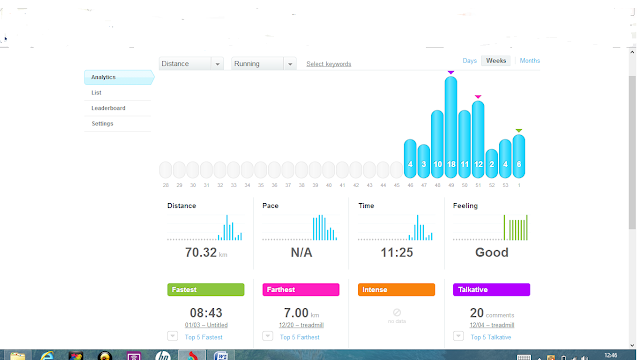Image resolution: width=640 pixels, height=360 pixels.
Task: Select the Weeks view
Action: [496, 60]
